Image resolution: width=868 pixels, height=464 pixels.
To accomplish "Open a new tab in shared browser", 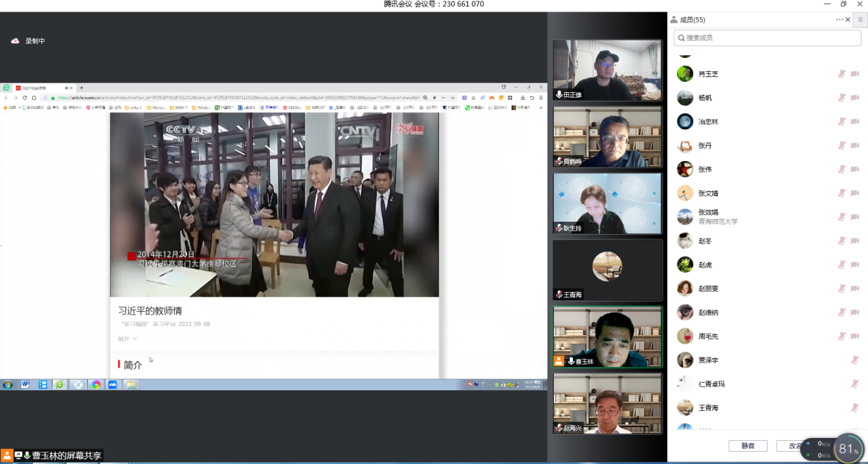I will point(81,88).
